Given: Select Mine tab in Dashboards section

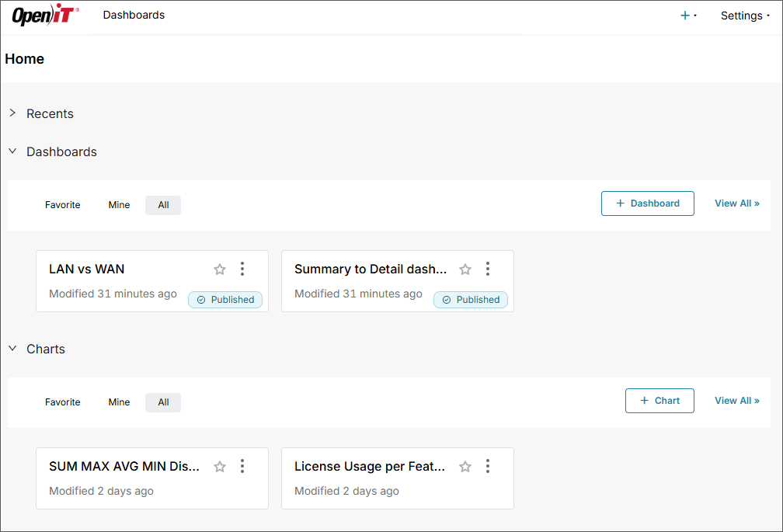Looking at the screenshot, I should [119, 205].
